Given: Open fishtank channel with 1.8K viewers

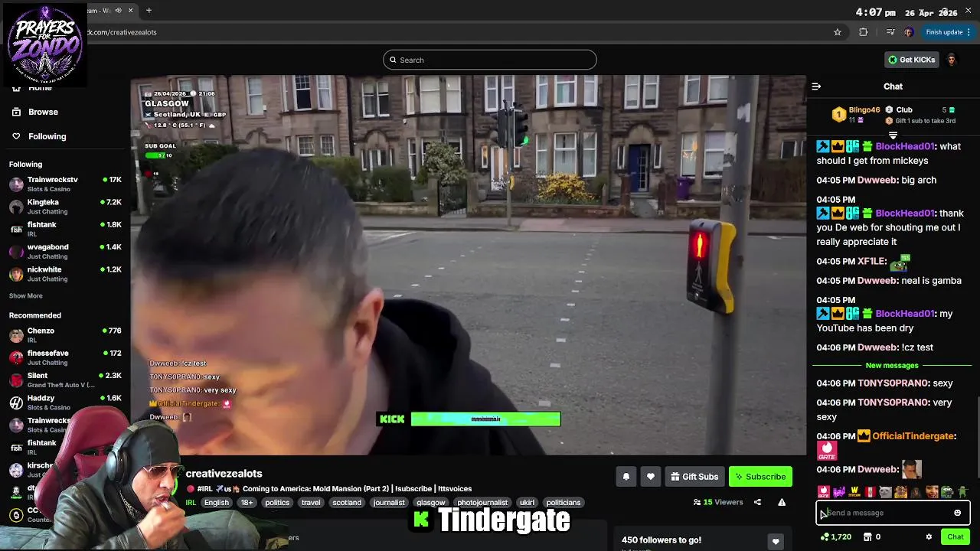Looking at the screenshot, I should 65,229.
